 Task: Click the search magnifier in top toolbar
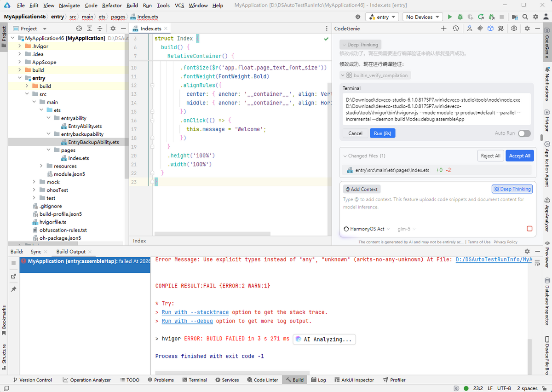(525, 17)
